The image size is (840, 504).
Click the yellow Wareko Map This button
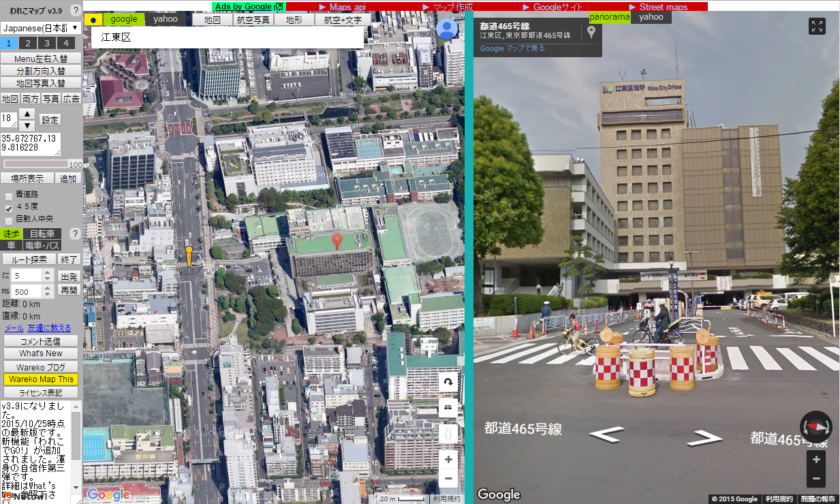(x=41, y=379)
